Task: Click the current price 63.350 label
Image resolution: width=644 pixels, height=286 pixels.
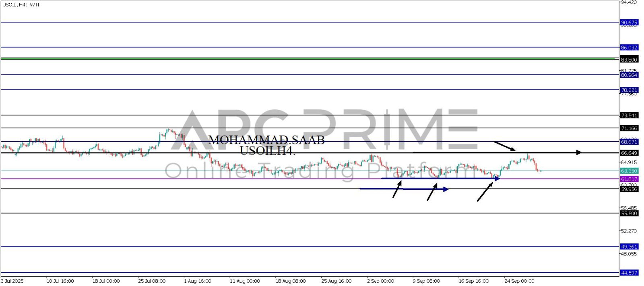Action: [629, 171]
